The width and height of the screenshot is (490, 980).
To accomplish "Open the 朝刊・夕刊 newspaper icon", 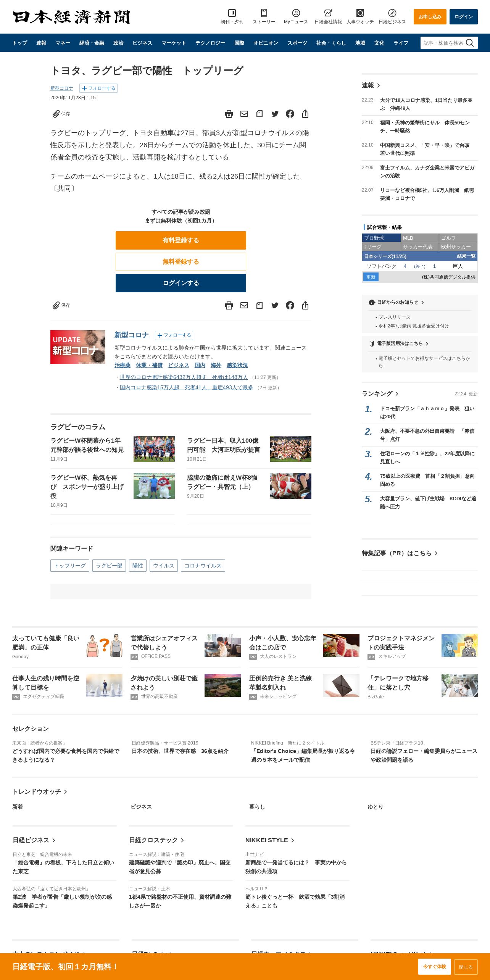I will 232,13.
